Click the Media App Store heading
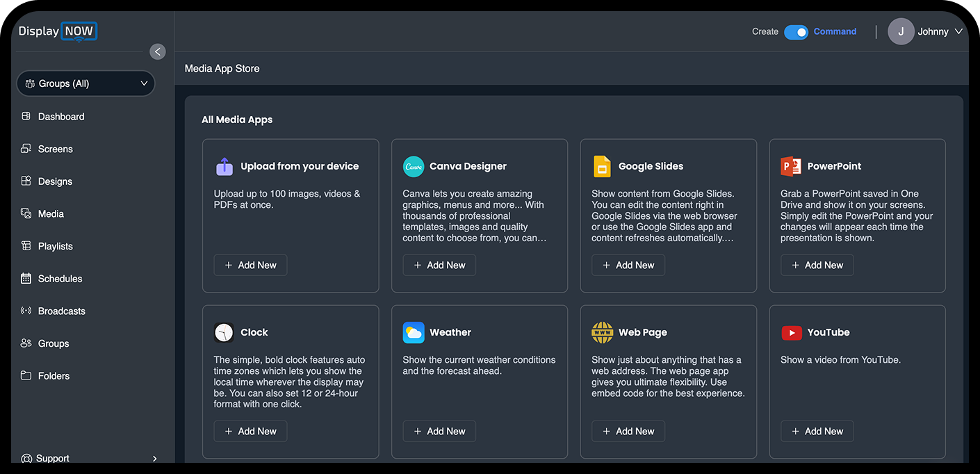This screenshot has height=474, width=980. tap(222, 68)
